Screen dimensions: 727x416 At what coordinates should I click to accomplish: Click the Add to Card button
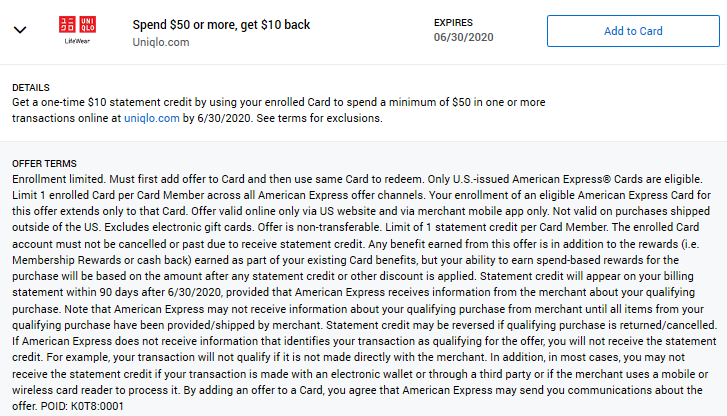click(x=633, y=31)
